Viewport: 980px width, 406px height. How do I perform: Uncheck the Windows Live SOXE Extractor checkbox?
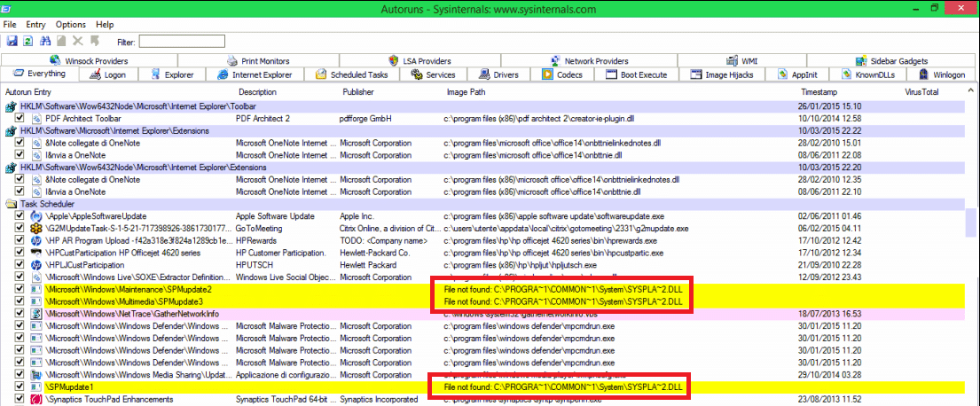pyautogui.click(x=20, y=277)
